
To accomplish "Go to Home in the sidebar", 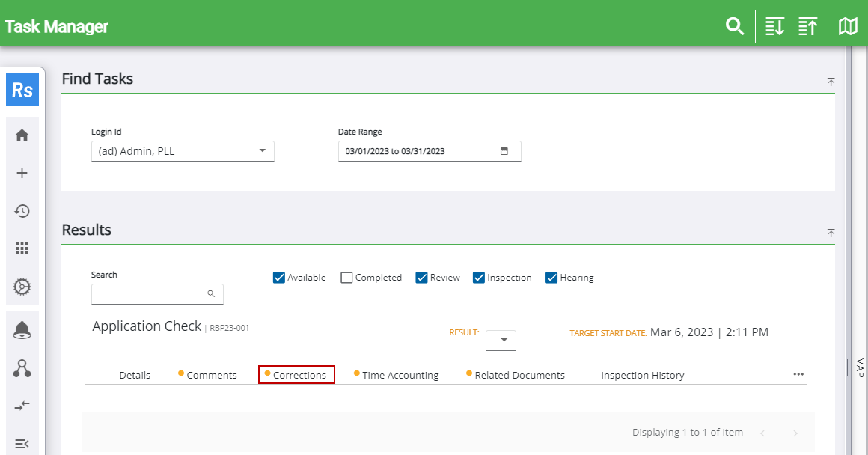I will pyautogui.click(x=22, y=135).
